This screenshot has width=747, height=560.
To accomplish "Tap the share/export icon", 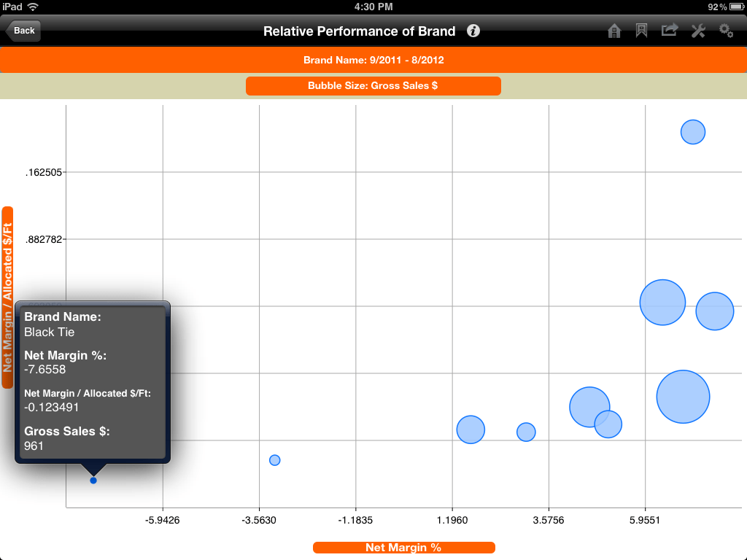I will [670, 31].
